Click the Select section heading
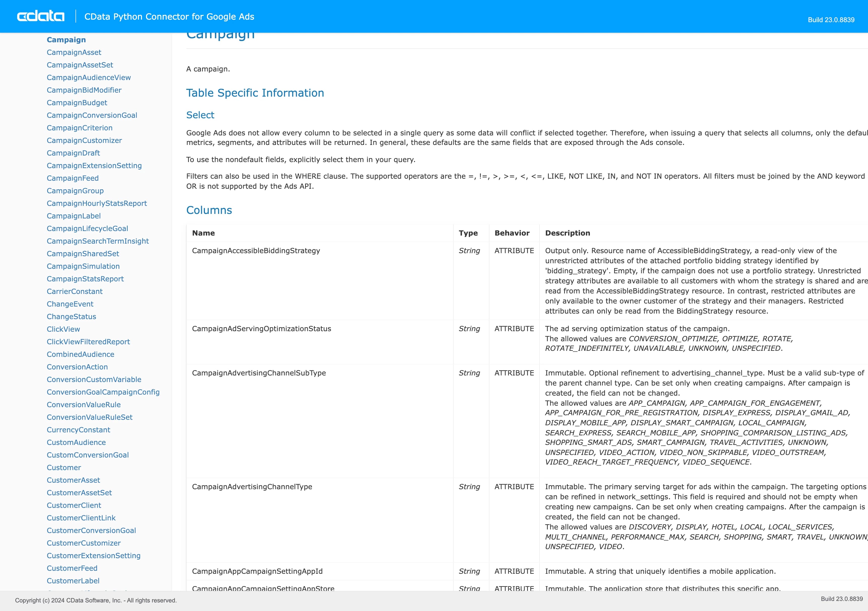868x611 pixels. (200, 115)
